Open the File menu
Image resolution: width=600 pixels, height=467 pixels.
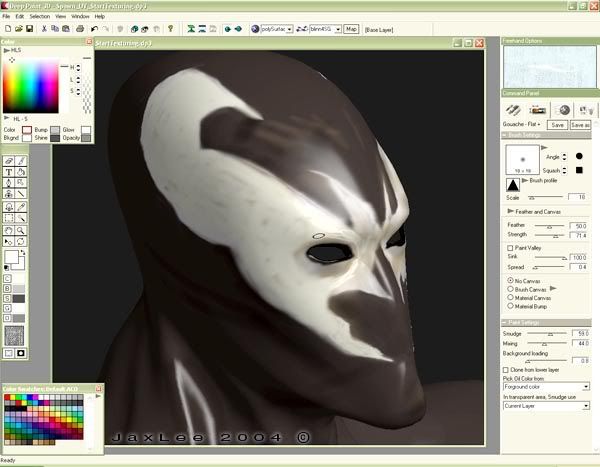coord(6,16)
